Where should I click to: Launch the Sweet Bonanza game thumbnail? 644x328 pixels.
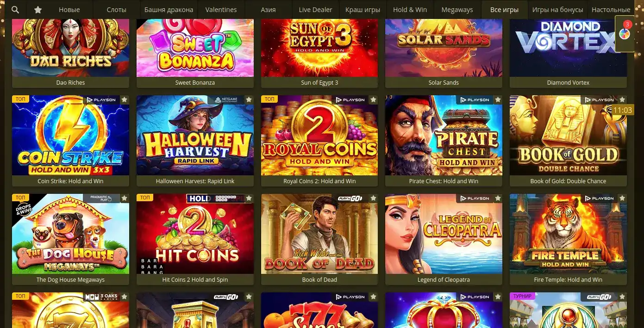(195, 48)
